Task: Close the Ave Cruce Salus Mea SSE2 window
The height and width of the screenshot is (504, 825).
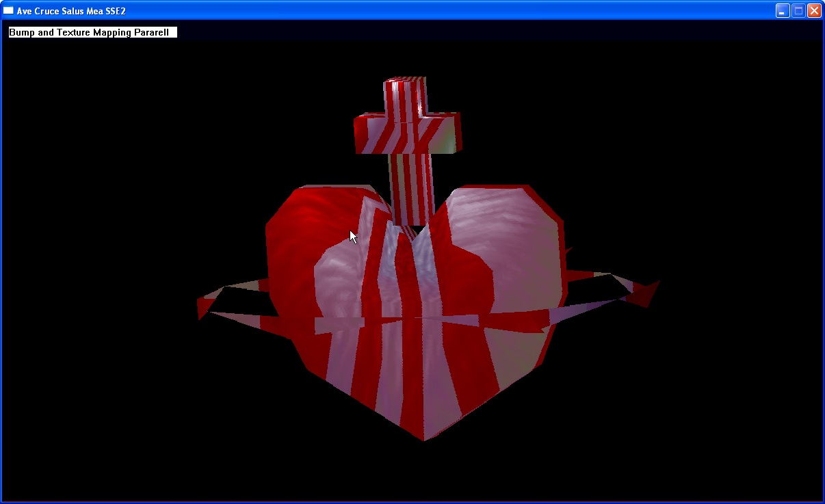Action: pyautogui.click(x=813, y=11)
